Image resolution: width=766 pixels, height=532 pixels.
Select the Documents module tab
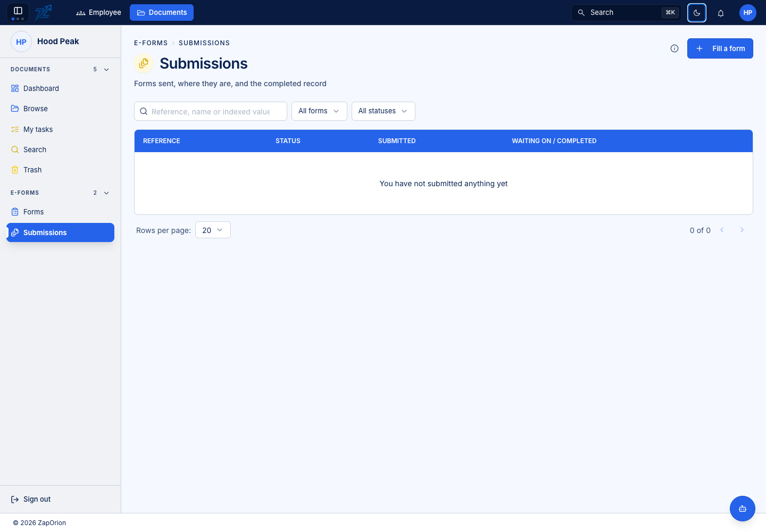(x=162, y=12)
